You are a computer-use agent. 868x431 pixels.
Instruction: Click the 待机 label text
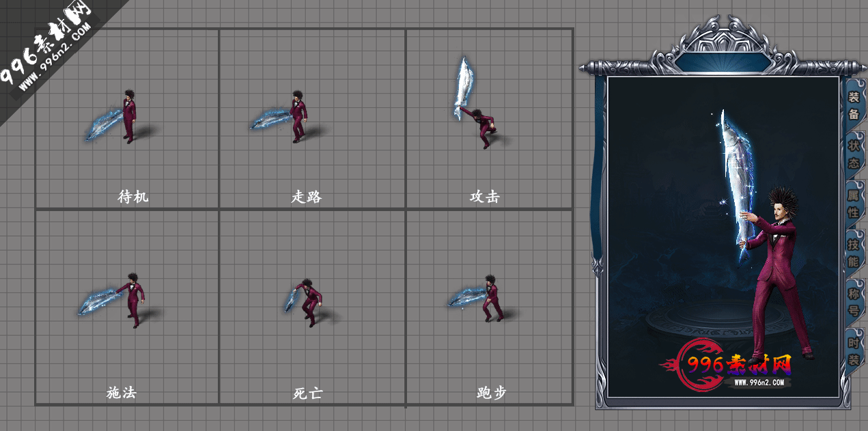point(133,197)
